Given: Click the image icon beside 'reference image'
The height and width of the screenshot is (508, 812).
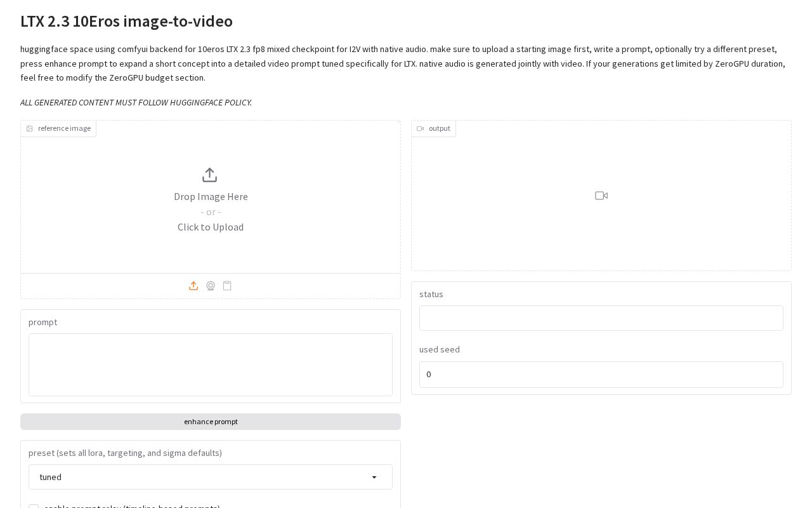Looking at the screenshot, I should tap(29, 128).
